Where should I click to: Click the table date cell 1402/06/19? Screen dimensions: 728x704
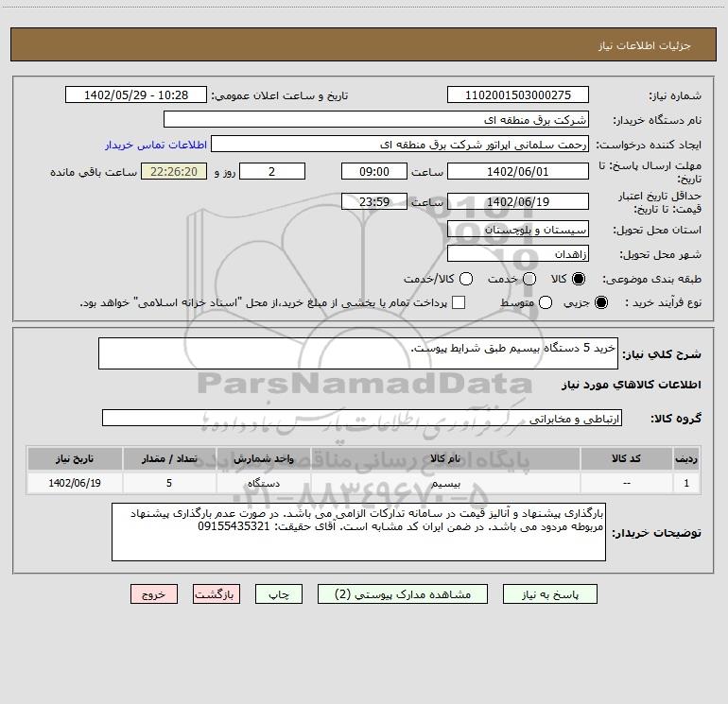[x=75, y=483]
